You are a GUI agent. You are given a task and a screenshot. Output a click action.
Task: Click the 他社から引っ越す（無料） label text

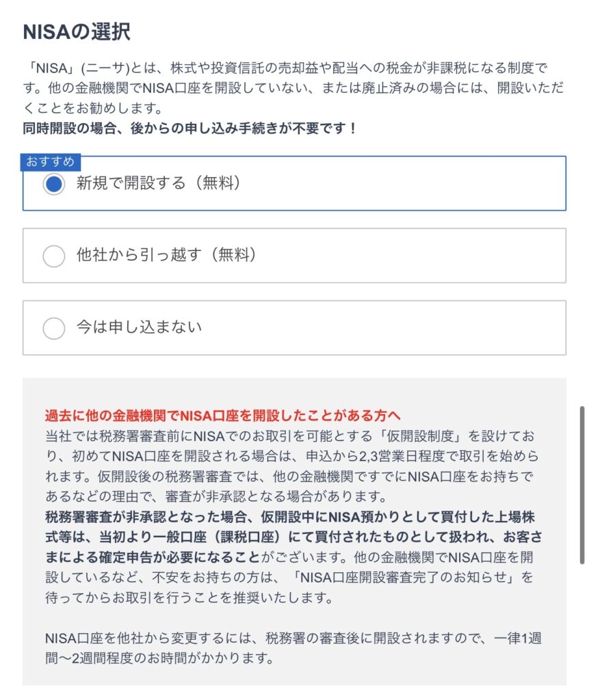point(166,255)
